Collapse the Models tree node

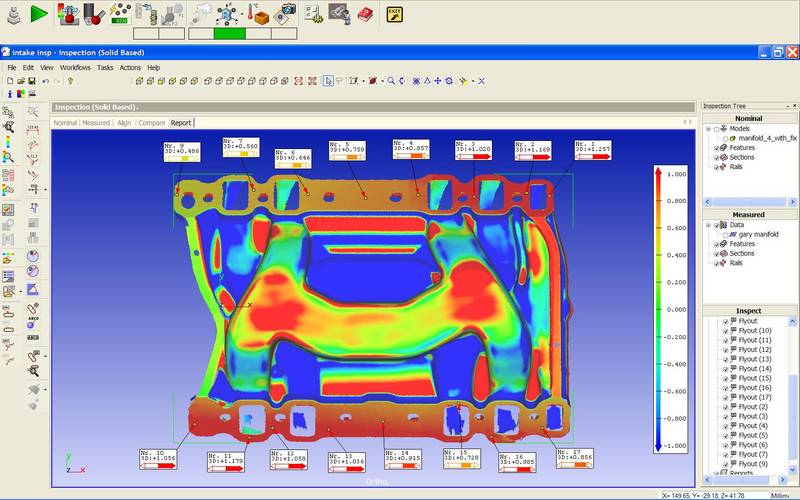(x=709, y=128)
